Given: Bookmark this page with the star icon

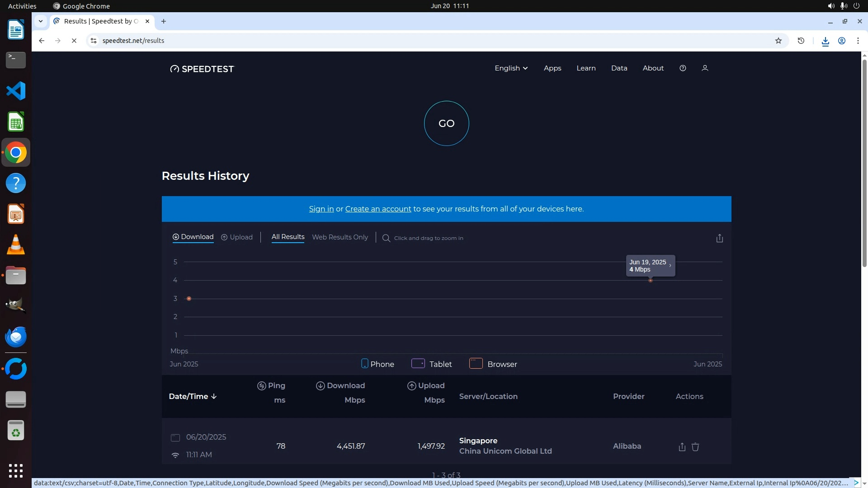Looking at the screenshot, I should coord(778,41).
